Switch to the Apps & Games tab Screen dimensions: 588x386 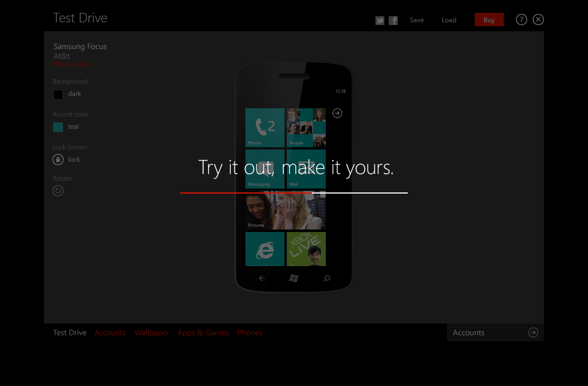click(x=203, y=333)
